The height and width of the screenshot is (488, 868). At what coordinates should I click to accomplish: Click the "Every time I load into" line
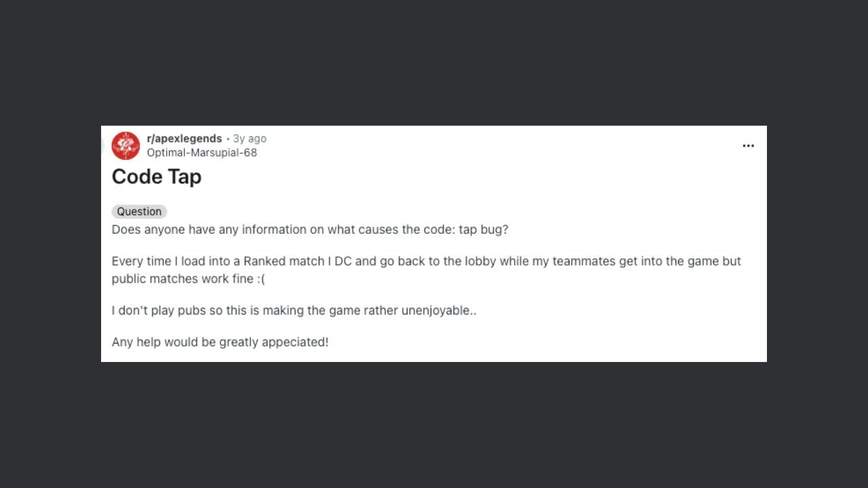coord(427,261)
